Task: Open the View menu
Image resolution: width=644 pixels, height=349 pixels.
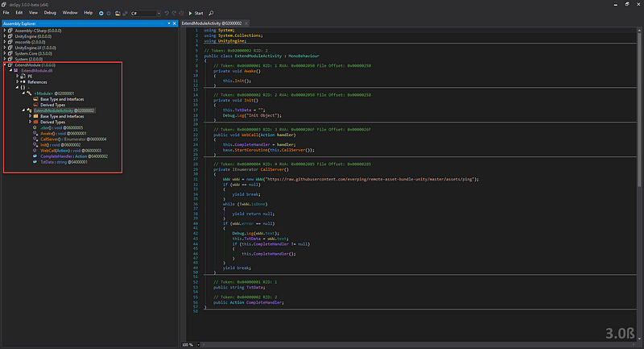Action: point(32,14)
